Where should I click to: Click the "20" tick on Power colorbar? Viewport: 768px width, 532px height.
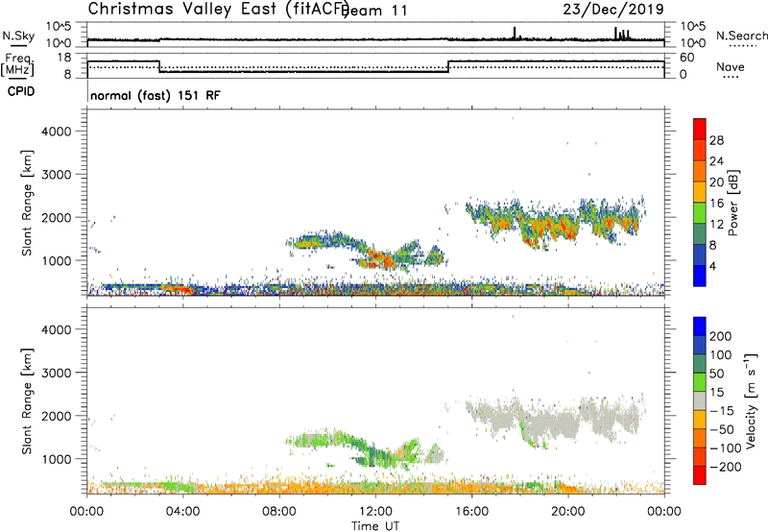pyautogui.click(x=716, y=182)
